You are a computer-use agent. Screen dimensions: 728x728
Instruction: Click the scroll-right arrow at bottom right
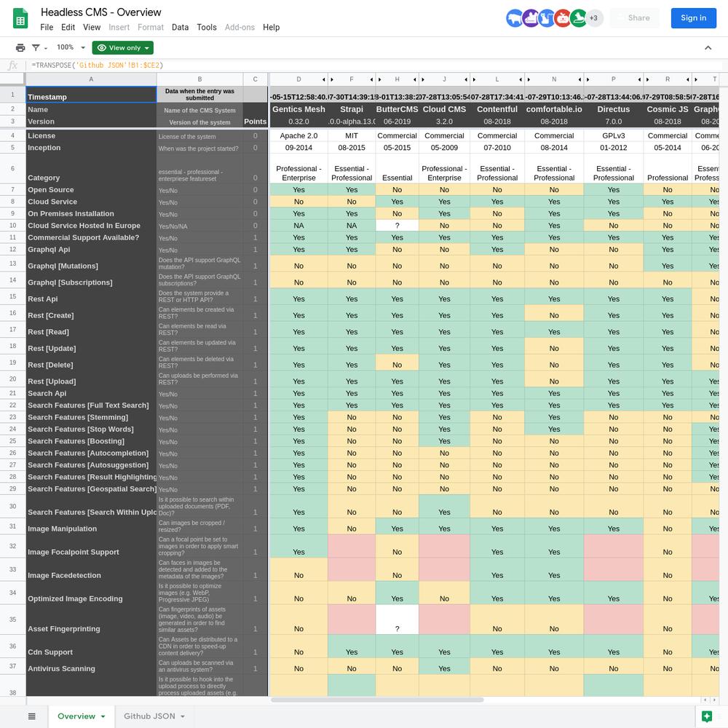point(713,700)
